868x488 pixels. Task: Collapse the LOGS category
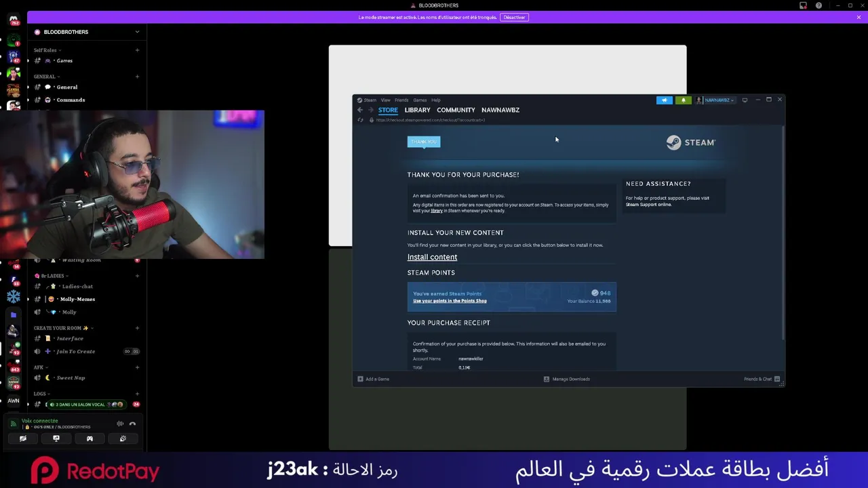[x=41, y=394]
